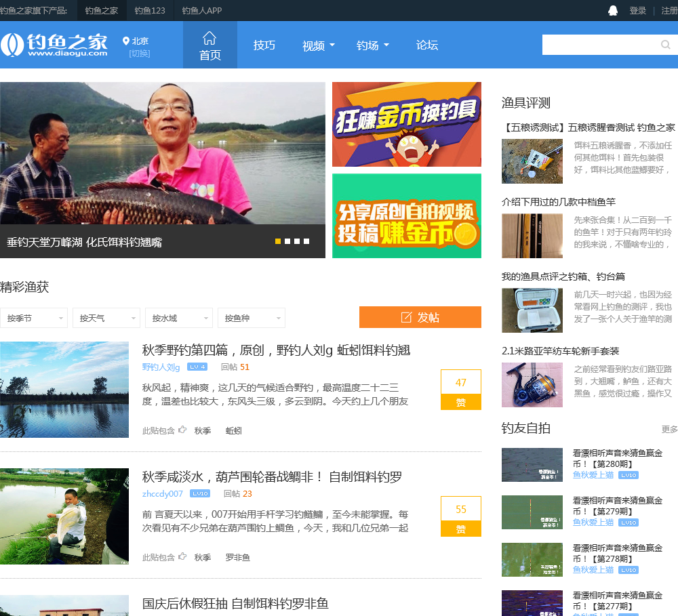
Task: Click the 47 赞 like button
Action: [461, 390]
